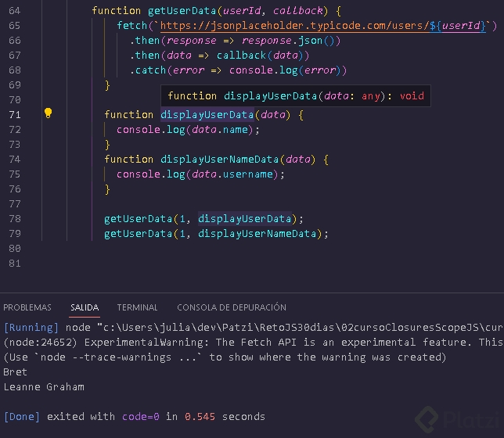Click the 0.545 seconds value
Screen dimensions: 504x438
tap(200, 417)
